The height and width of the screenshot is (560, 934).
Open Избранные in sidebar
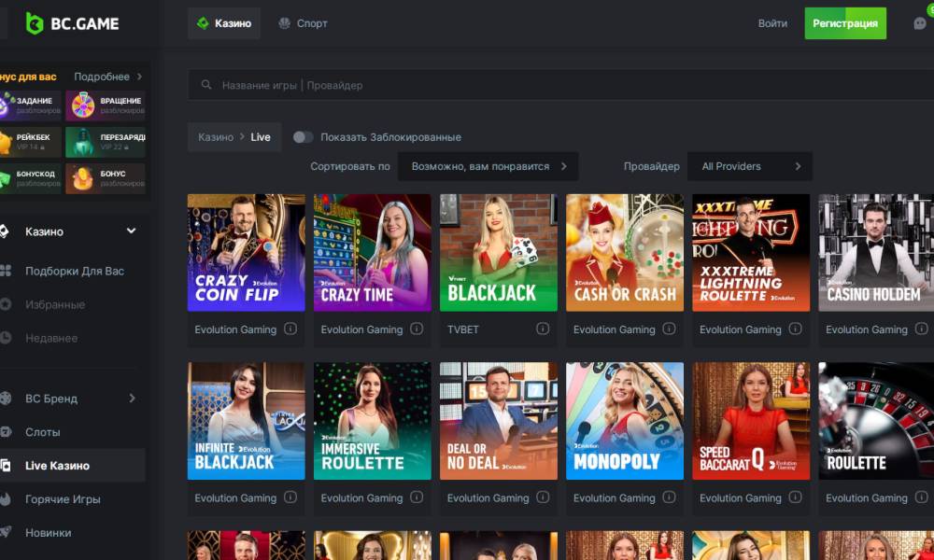click(x=55, y=304)
